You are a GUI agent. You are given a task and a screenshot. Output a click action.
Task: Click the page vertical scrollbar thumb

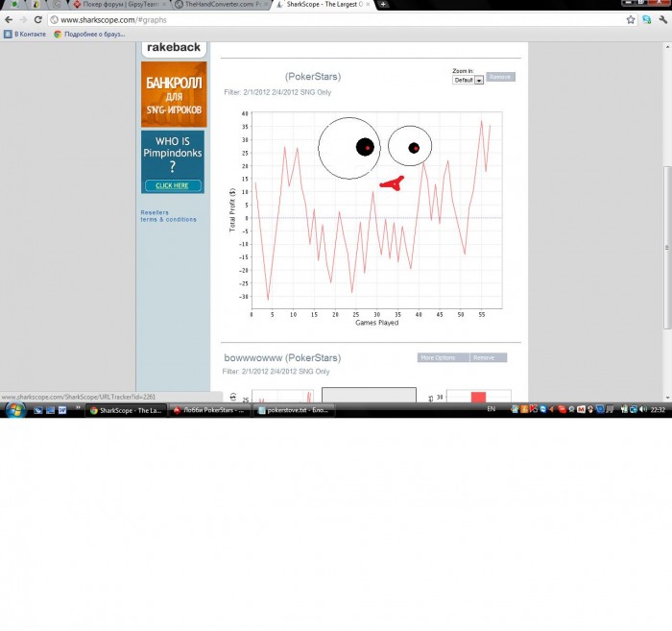click(x=667, y=248)
